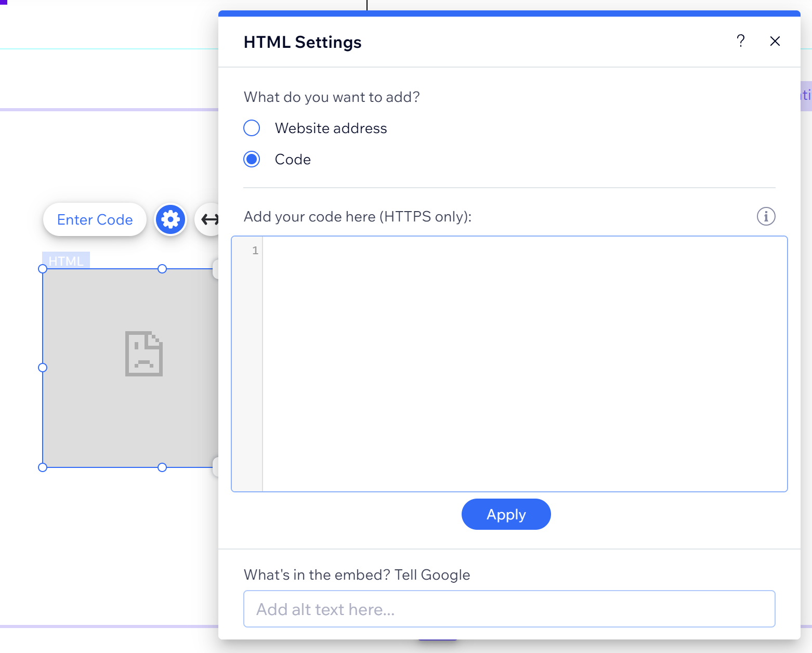Viewport: 812px width, 653px height.
Task: Click the info icon beside the code label
Action: (x=766, y=216)
